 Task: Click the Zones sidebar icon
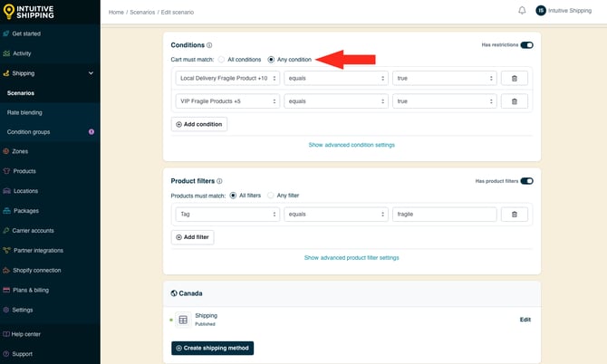click(x=5, y=151)
